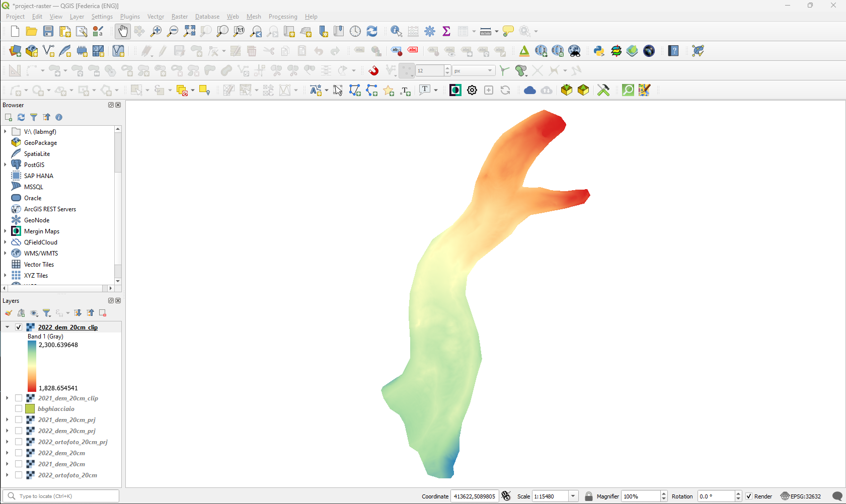Select ArcGIS REST Servers in Browser

click(x=50, y=209)
